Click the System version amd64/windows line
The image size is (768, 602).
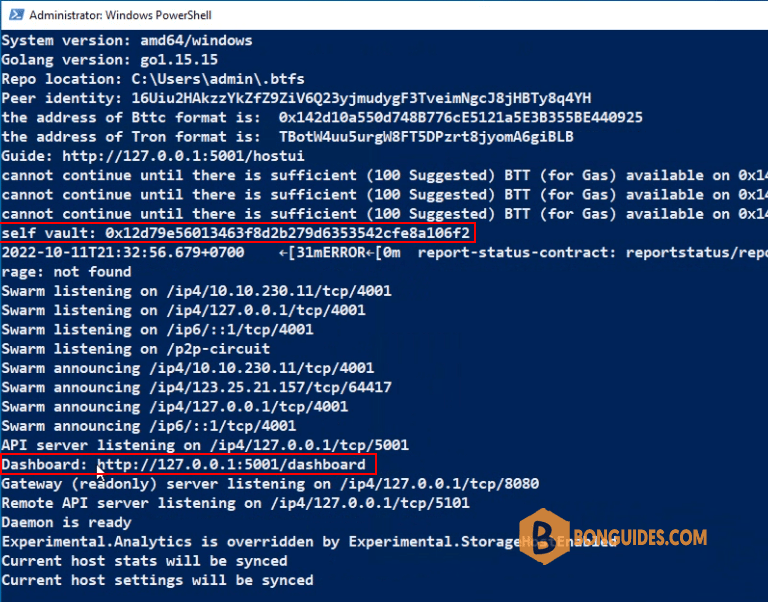(127, 41)
